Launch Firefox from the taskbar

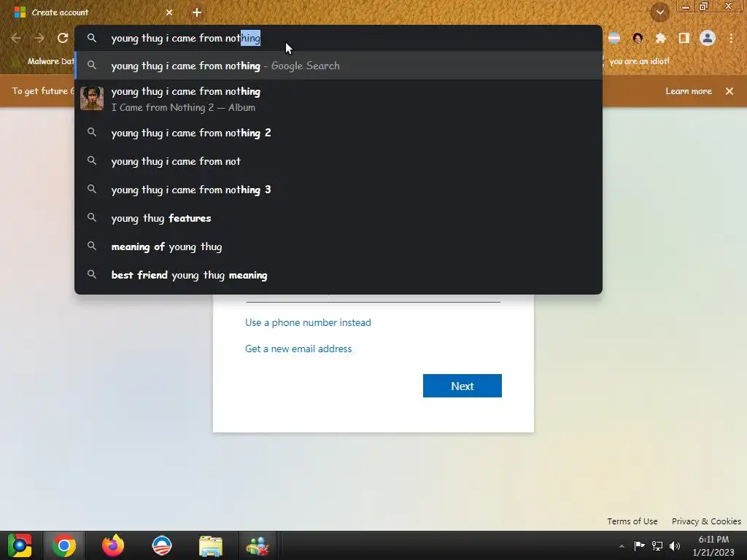(x=113, y=545)
